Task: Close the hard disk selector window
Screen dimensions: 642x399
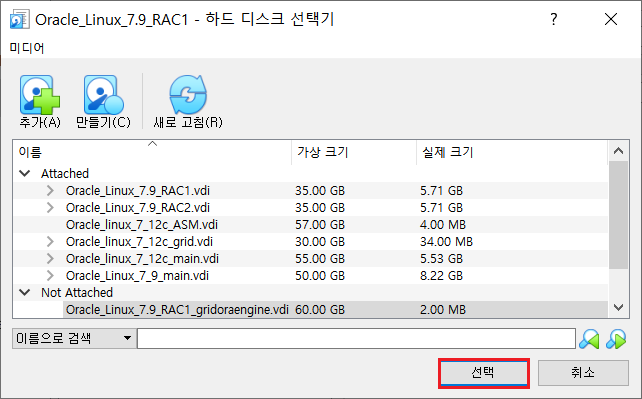Action: (611, 19)
